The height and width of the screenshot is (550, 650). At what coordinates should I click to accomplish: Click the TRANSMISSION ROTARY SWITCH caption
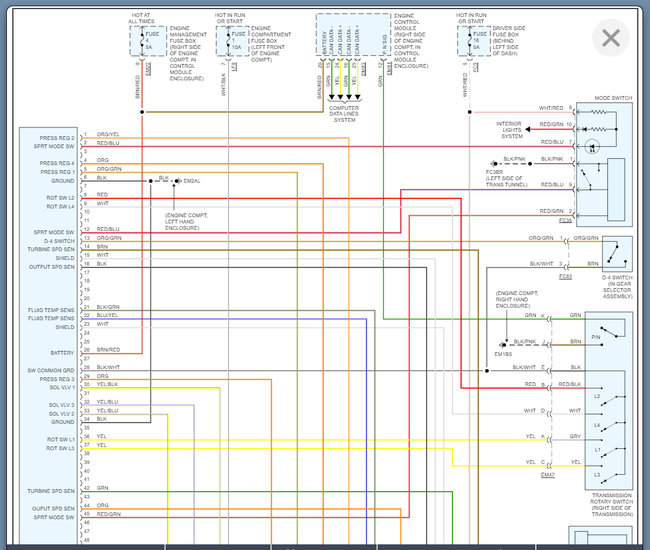click(612, 505)
